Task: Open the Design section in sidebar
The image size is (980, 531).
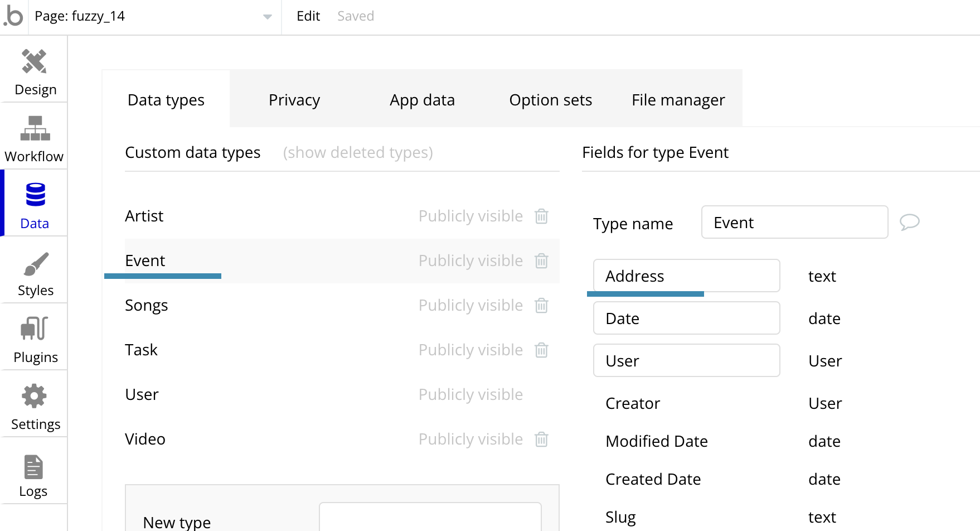Action: click(35, 73)
